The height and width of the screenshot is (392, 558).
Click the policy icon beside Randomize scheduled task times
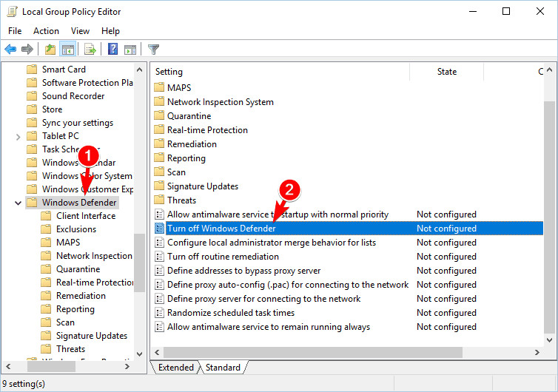[x=159, y=313]
